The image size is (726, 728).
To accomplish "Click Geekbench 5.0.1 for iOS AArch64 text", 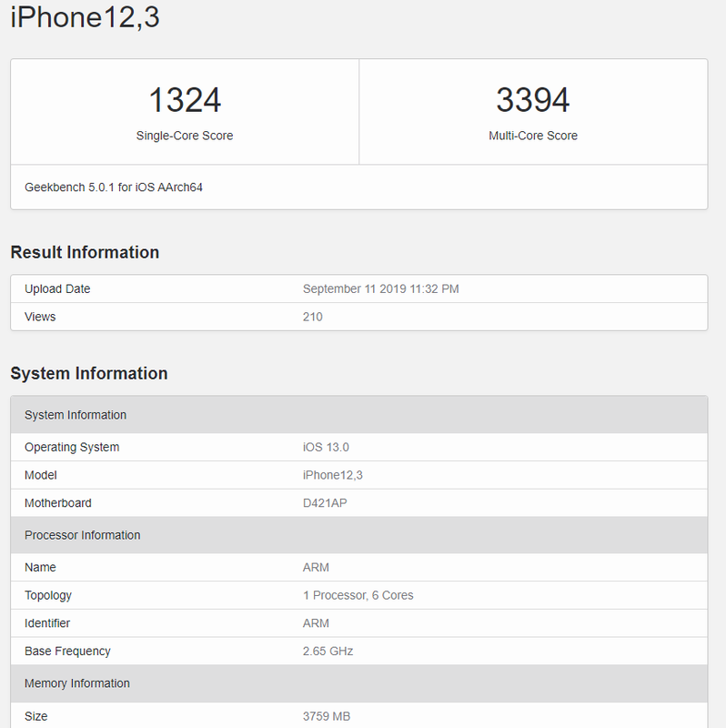I will click(114, 187).
